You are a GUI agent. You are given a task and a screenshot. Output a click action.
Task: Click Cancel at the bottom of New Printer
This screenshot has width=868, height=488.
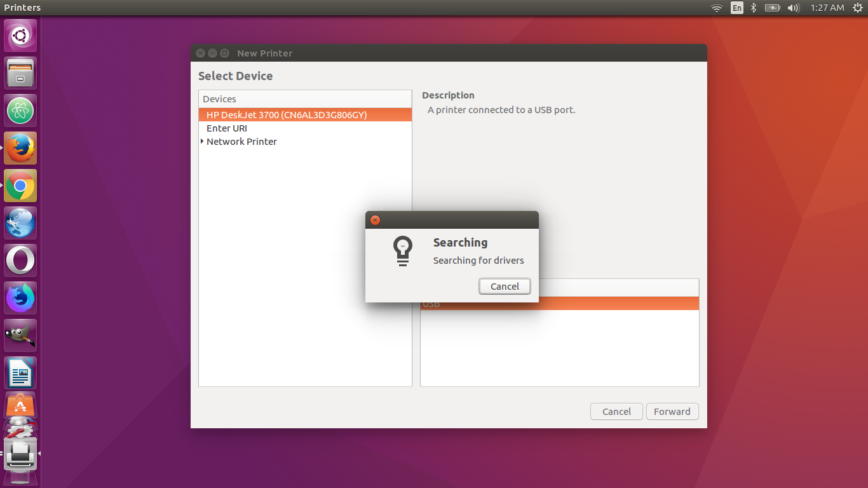click(616, 412)
